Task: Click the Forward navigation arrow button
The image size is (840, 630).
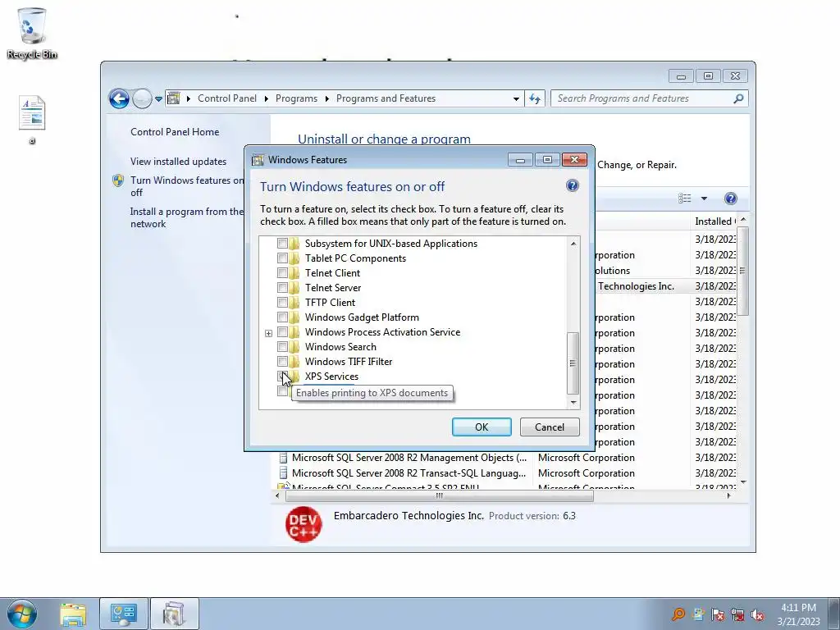Action: (142, 98)
